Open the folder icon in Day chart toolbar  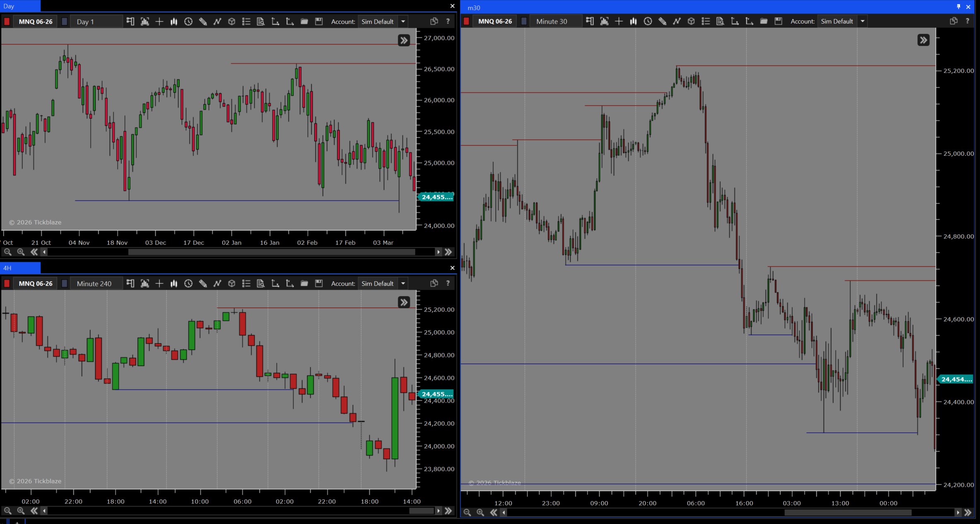pyautogui.click(x=304, y=22)
